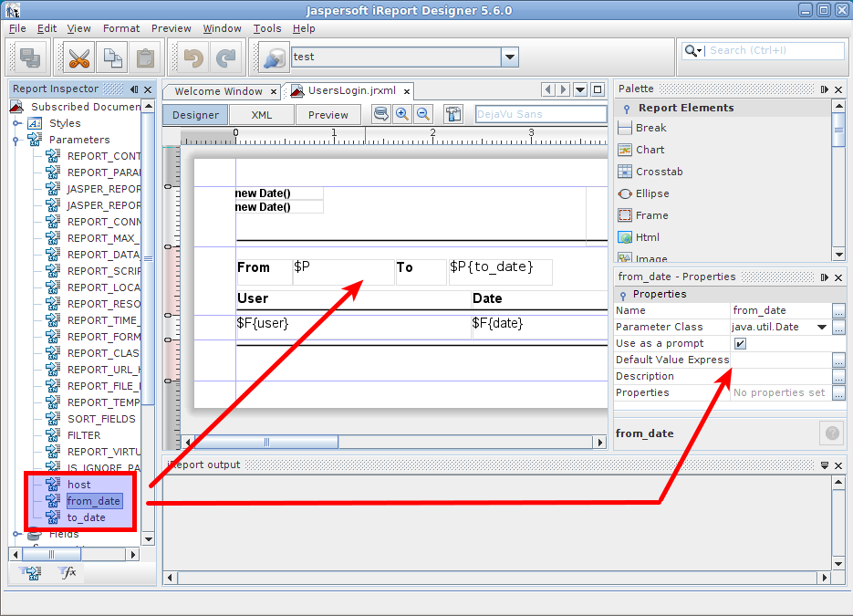Expand the Fields tree node
The image size is (853, 616).
pos(16,535)
